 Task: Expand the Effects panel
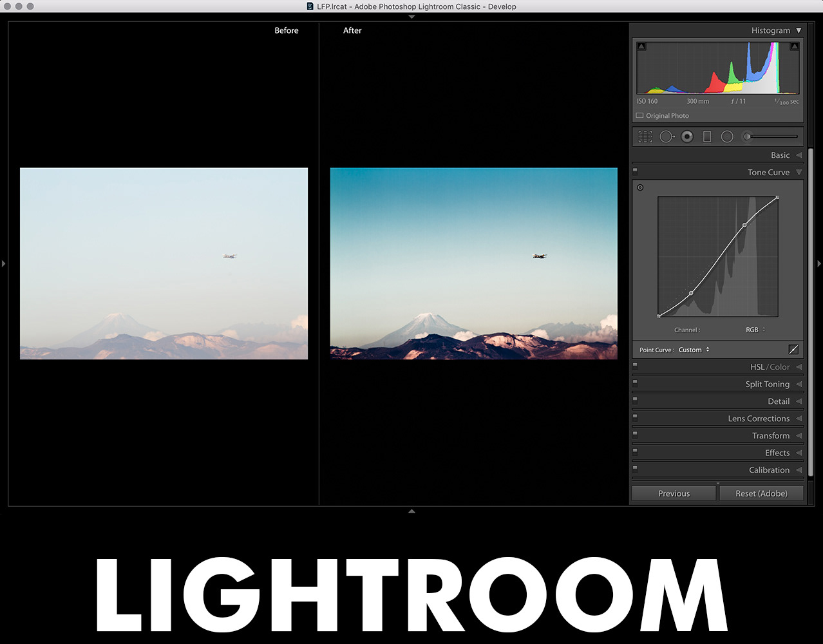(799, 453)
